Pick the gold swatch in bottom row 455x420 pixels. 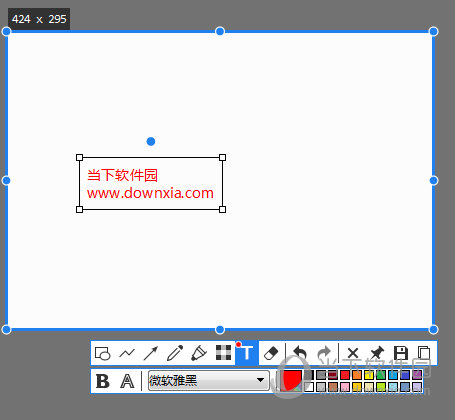(357, 387)
